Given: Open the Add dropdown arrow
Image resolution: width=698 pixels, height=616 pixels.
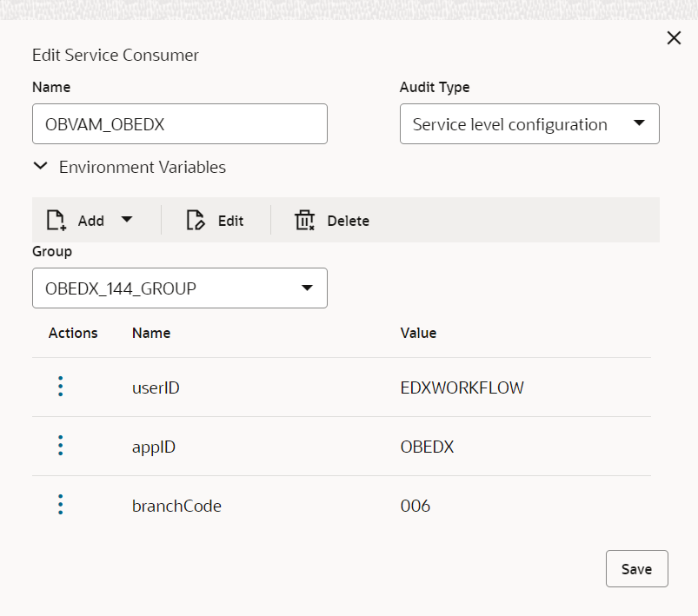Looking at the screenshot, I should [127, 220].
